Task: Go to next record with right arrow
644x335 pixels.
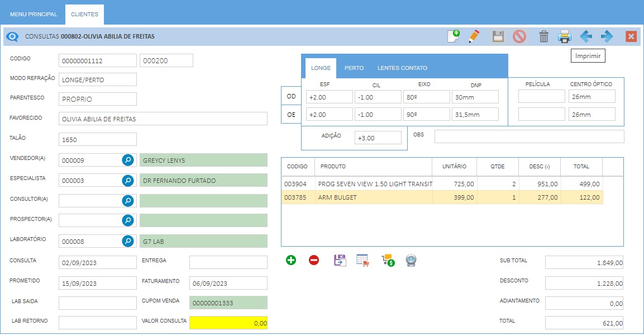Action: click(607, 37)
